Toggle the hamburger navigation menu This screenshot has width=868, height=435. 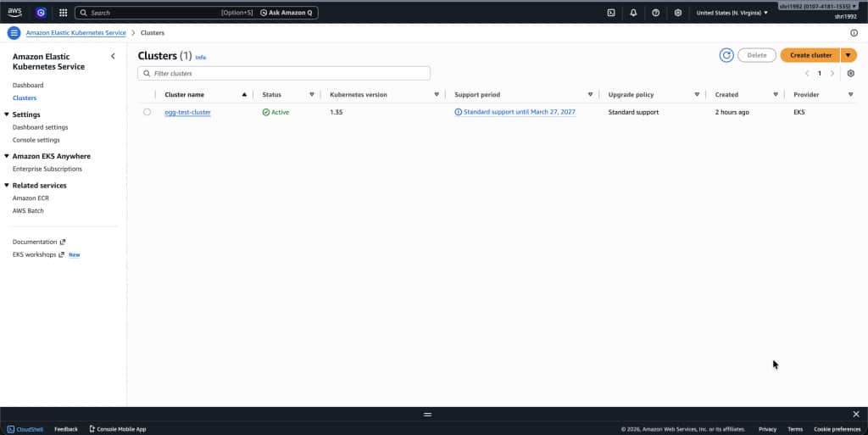tap(14, 33)
